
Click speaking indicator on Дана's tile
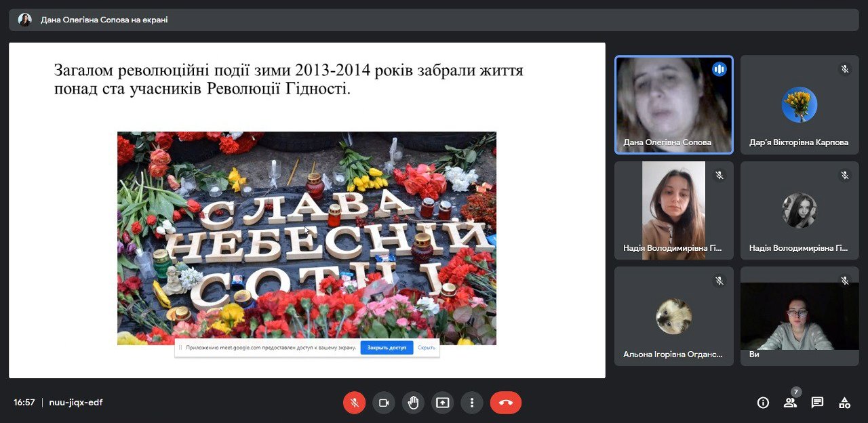[x=719, y=69]
